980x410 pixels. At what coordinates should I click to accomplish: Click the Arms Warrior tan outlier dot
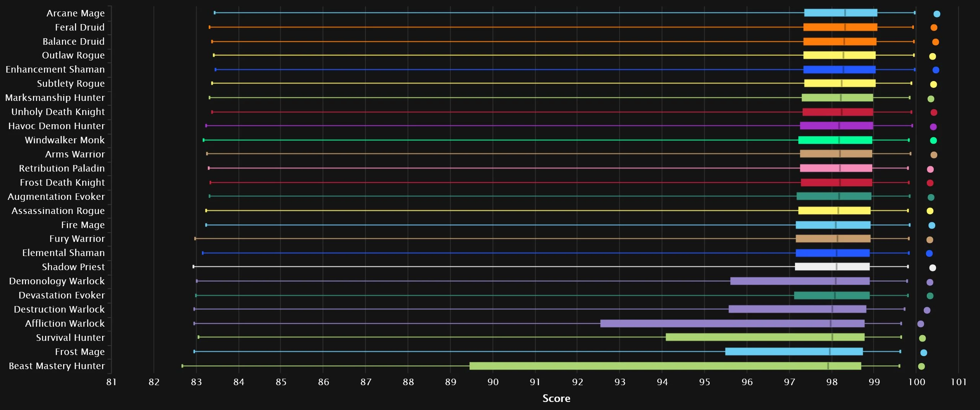pyautogui.click(x=933, y=155)
